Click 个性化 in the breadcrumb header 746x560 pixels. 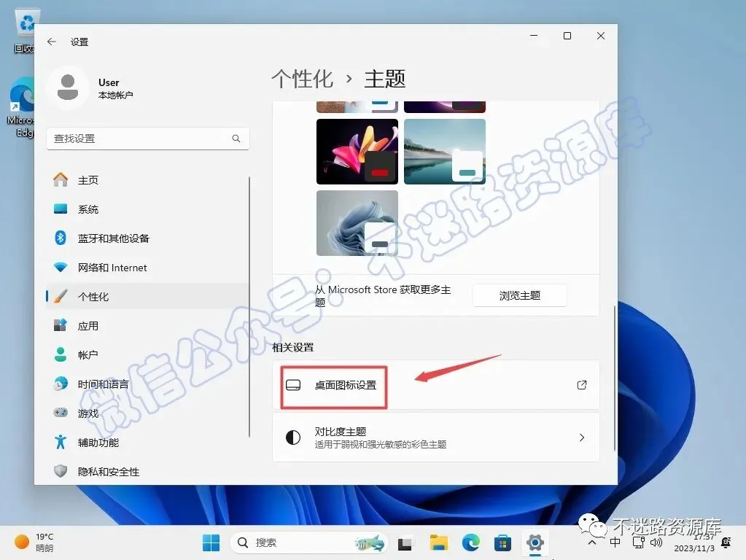click(302, 79)
